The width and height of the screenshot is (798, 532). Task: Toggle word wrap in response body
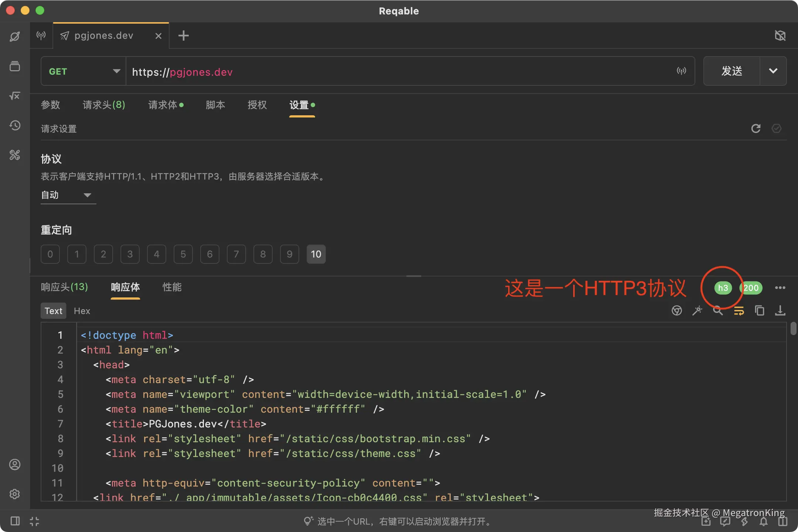point(739,311)
